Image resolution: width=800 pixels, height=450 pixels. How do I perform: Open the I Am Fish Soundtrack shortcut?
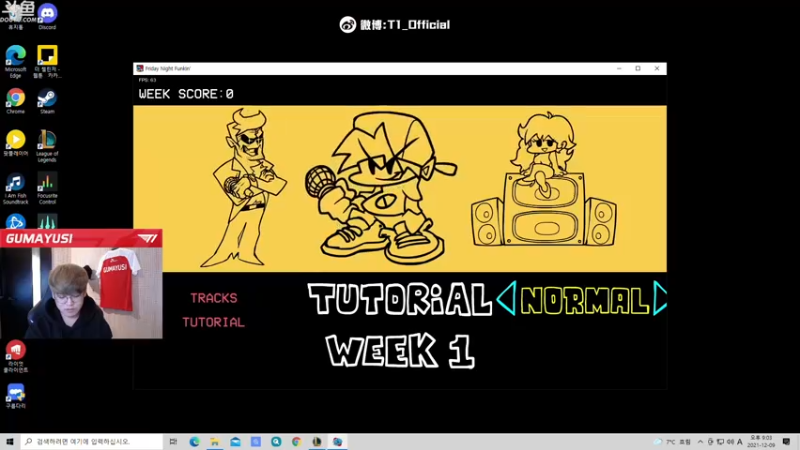pos(15,188)
